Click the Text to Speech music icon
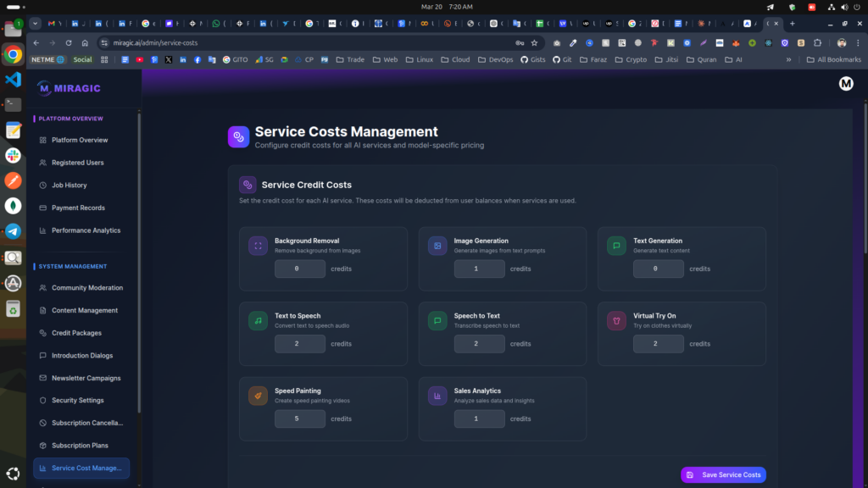This screenshot has width=868, height=488. tap(258, 321)
